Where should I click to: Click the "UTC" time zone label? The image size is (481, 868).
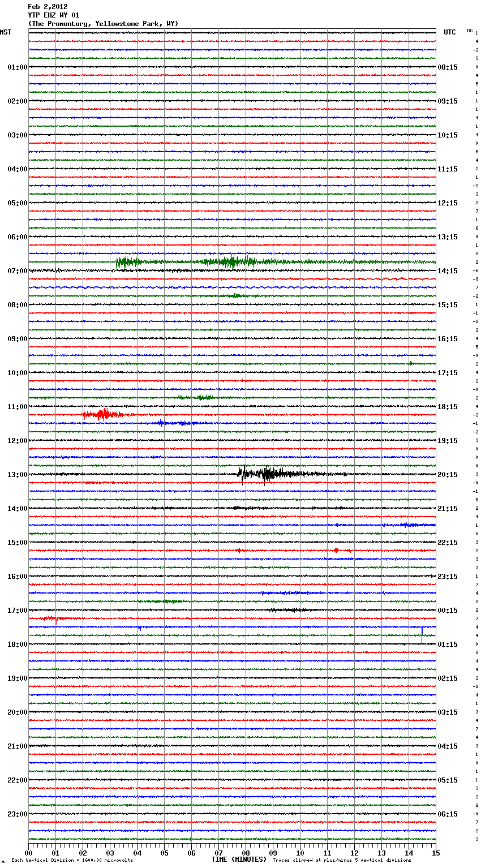pyautogui.click(x=450, y=32)
